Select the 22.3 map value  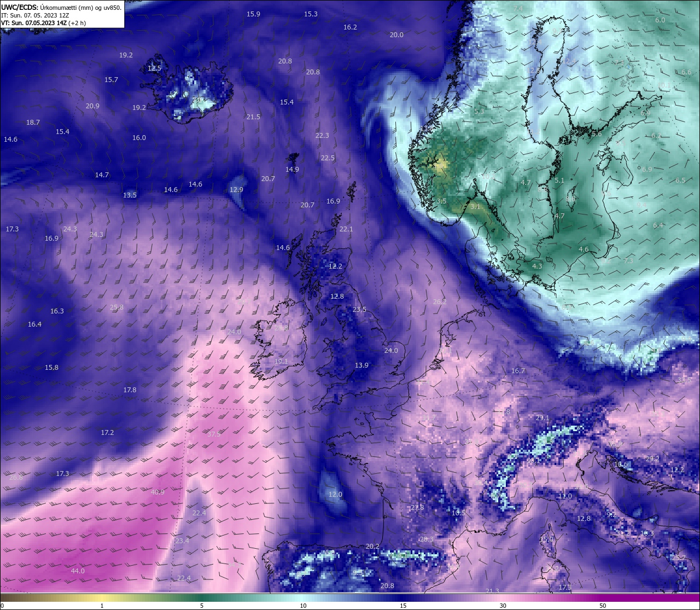coord(322,136)
